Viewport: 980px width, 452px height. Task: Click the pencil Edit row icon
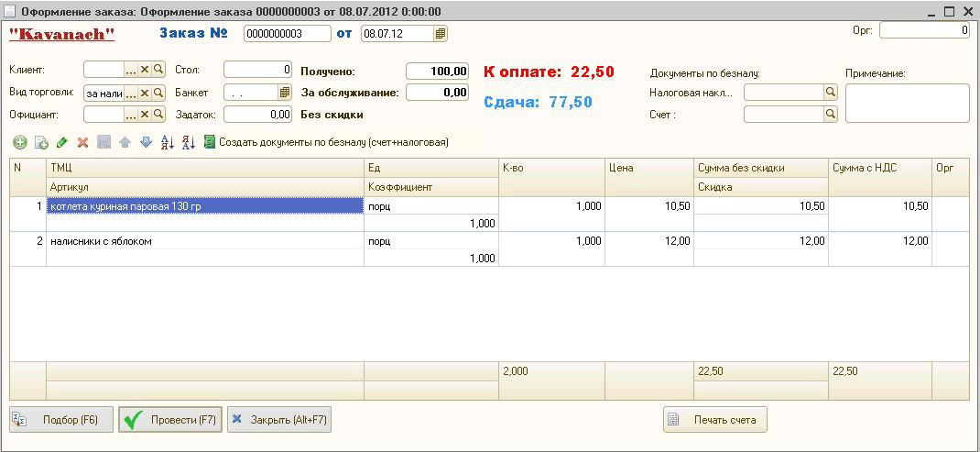click(61, 142)
